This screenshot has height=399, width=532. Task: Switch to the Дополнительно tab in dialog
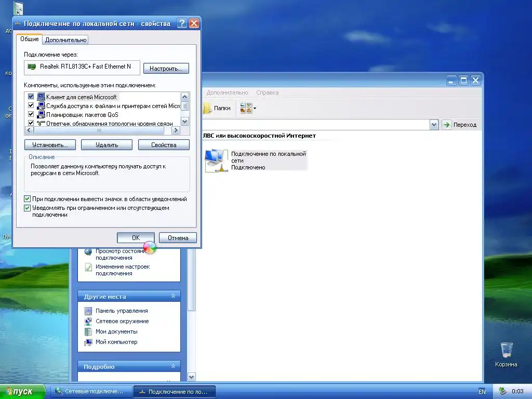pos(66,40)
